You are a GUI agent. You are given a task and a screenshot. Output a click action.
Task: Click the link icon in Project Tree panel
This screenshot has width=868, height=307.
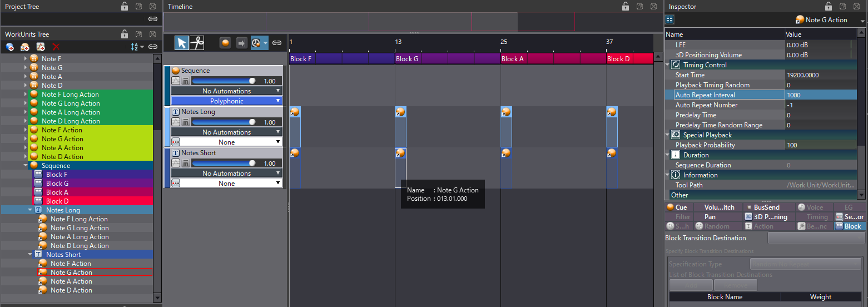[x=153, y=19]
